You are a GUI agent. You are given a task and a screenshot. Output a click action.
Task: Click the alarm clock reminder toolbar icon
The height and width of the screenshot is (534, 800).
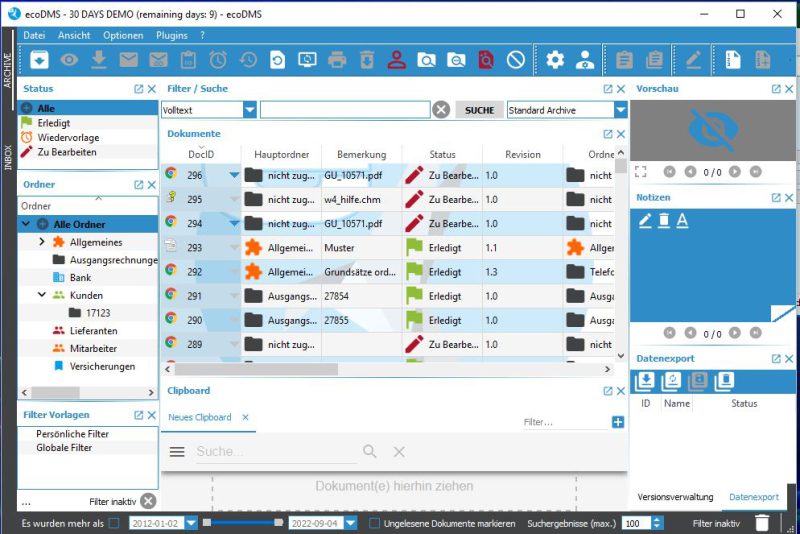pyautogui.click(x=218, y=60)
